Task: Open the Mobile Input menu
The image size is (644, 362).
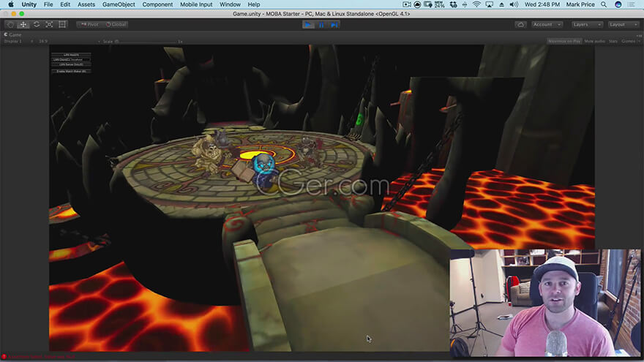Action: pos(196,4)
